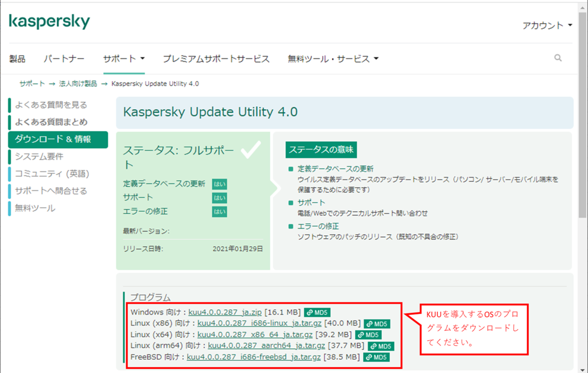
Task: Select よくある質問を見る in sidebar
Action: click(x=51, y=104)
